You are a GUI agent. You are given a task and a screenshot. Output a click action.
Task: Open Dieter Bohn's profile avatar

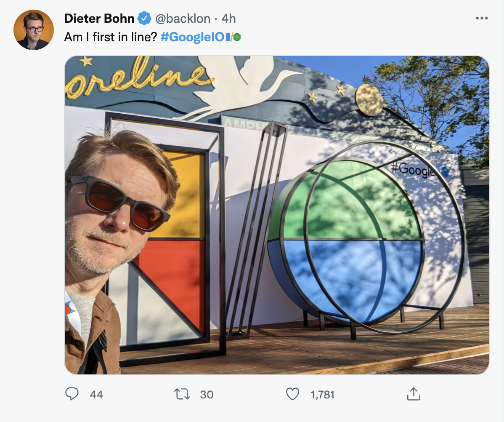pos(34,30)
